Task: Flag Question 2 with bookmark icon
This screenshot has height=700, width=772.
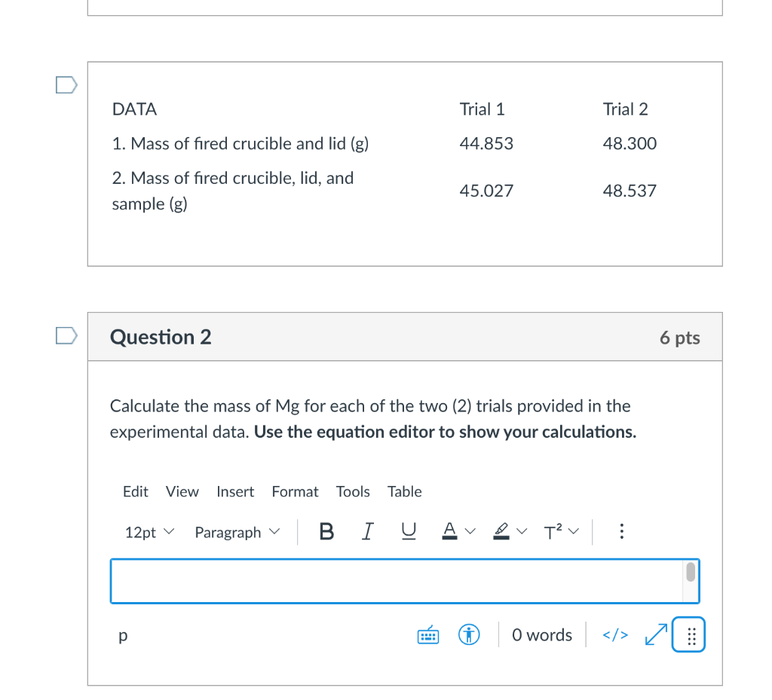Action: coord(66,336)
